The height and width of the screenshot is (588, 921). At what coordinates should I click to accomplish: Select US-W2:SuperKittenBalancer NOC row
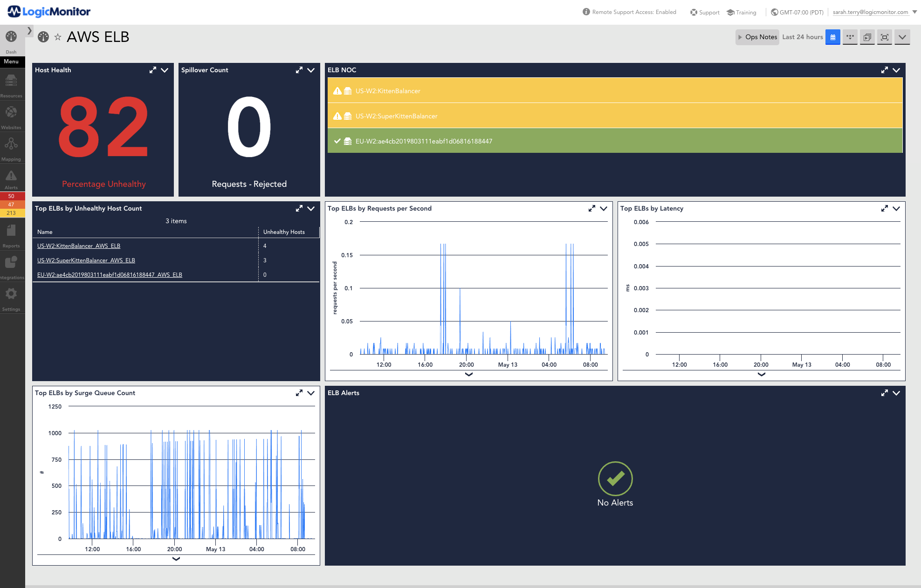615,116
